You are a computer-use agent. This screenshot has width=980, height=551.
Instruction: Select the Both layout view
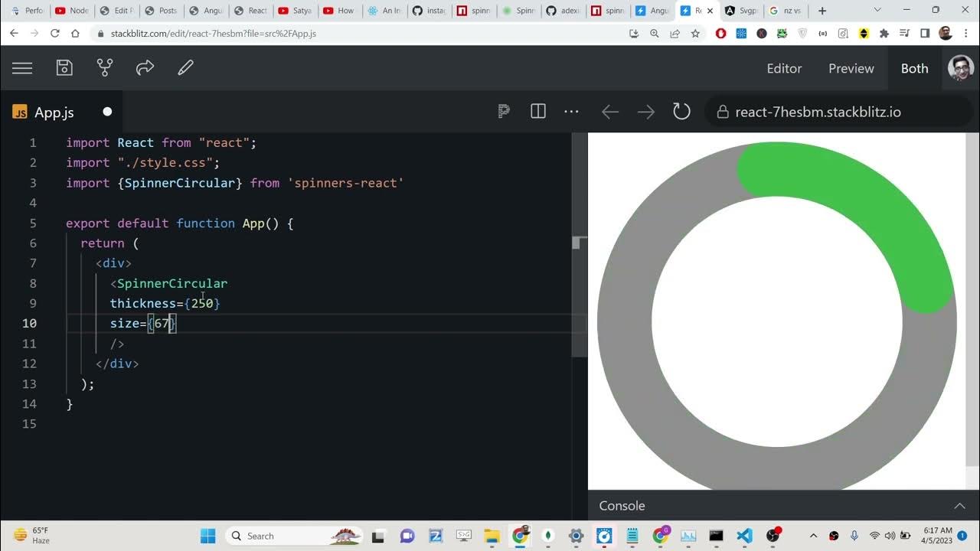pyautogui.click(x=914, y=68)
